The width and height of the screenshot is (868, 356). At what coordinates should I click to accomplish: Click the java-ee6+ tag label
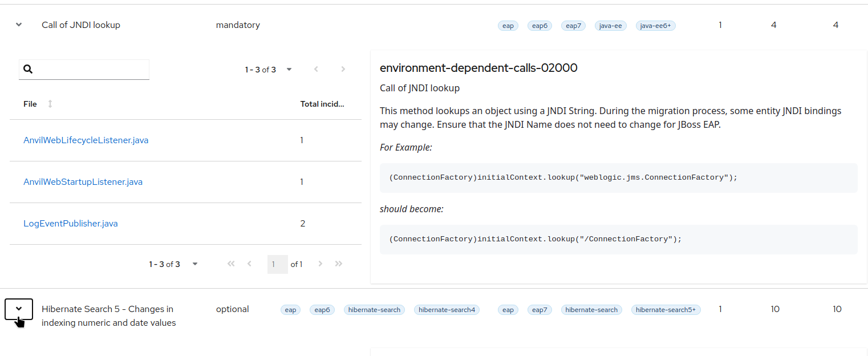(655, 26)
